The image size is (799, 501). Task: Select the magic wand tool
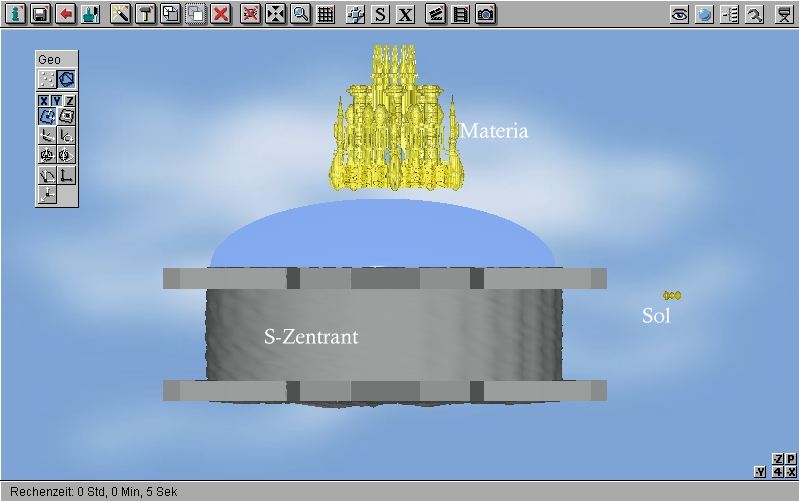click(x=120, y=14)
